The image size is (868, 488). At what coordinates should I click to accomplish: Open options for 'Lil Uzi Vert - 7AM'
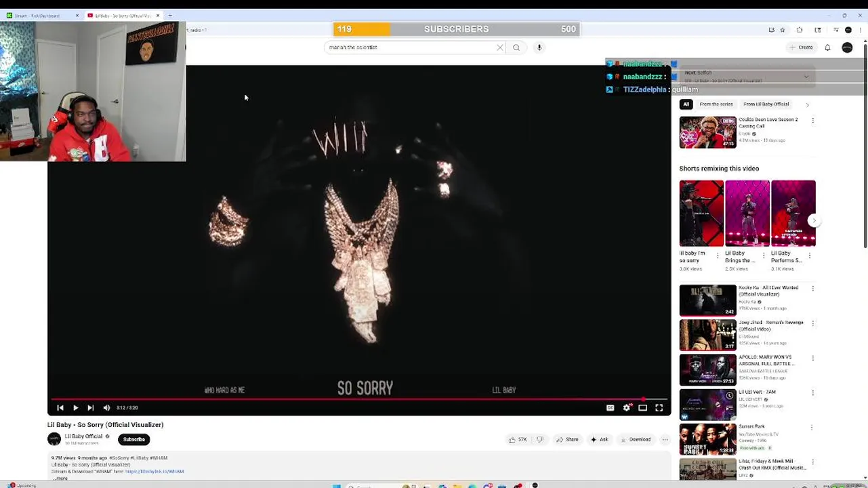tap(812, 393)
